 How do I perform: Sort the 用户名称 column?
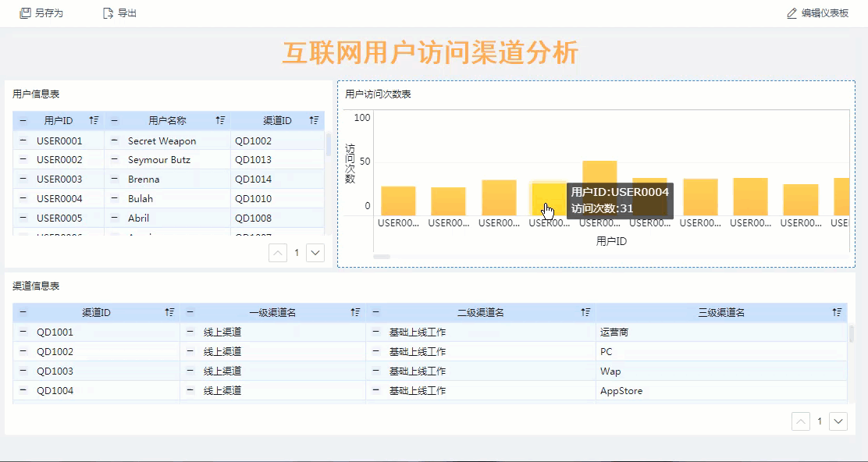221,121
